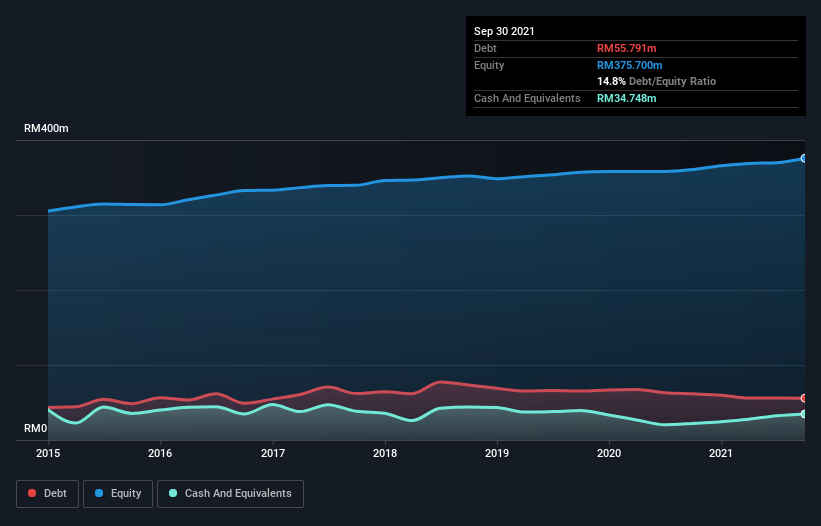Select the 2015 axis label

click(x=48, y=453)
